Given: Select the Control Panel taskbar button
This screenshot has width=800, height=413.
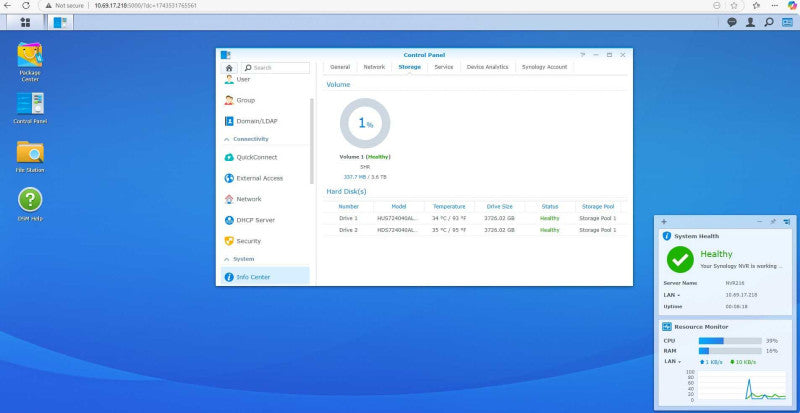Looking at the screenshot, I should [x=60, y=22].
